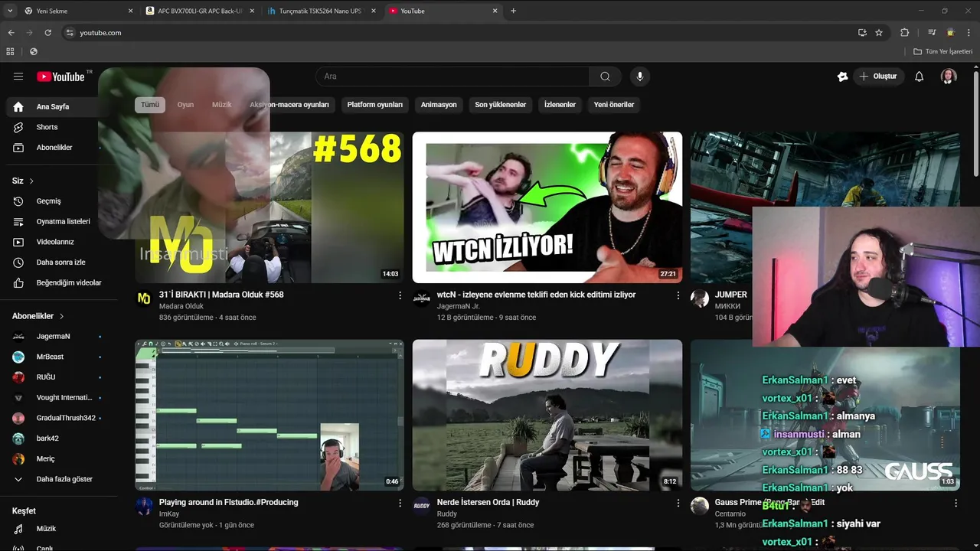Select the Oyun filter chip

185,105
